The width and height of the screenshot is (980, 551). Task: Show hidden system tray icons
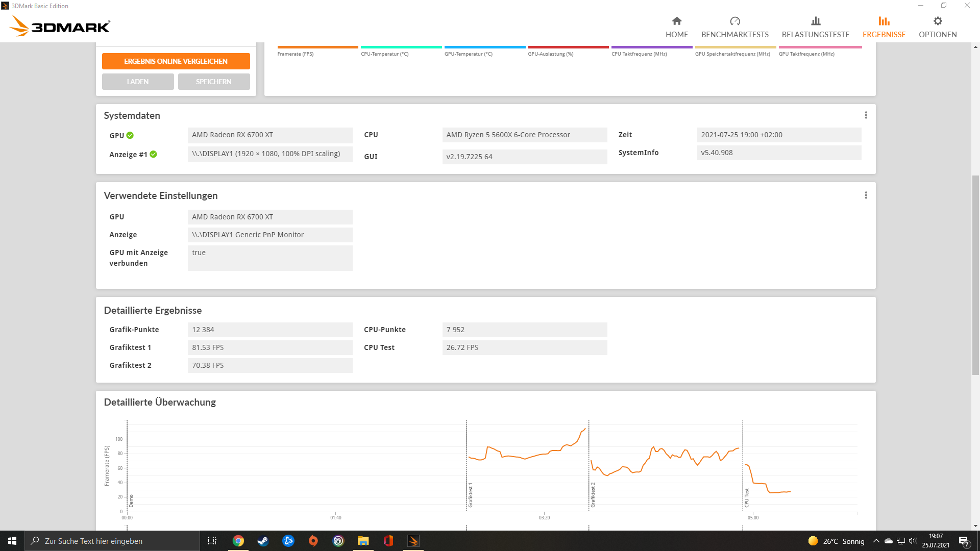876,541
